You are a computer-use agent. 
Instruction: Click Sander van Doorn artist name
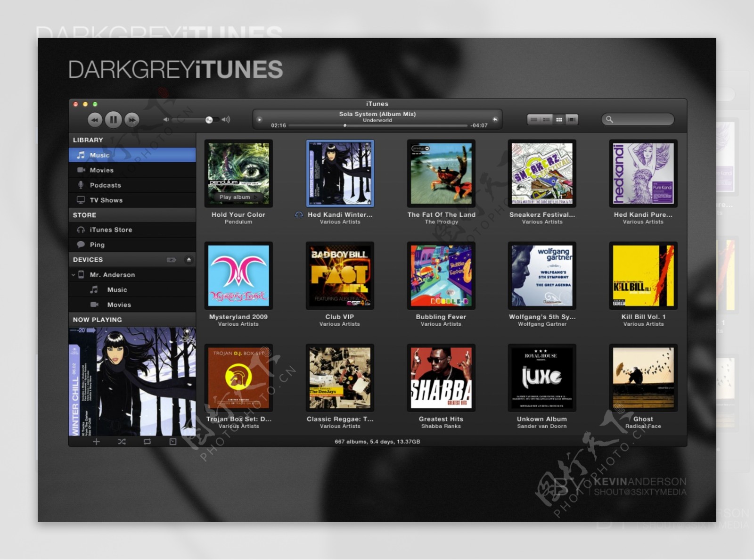tap(542, 427)
